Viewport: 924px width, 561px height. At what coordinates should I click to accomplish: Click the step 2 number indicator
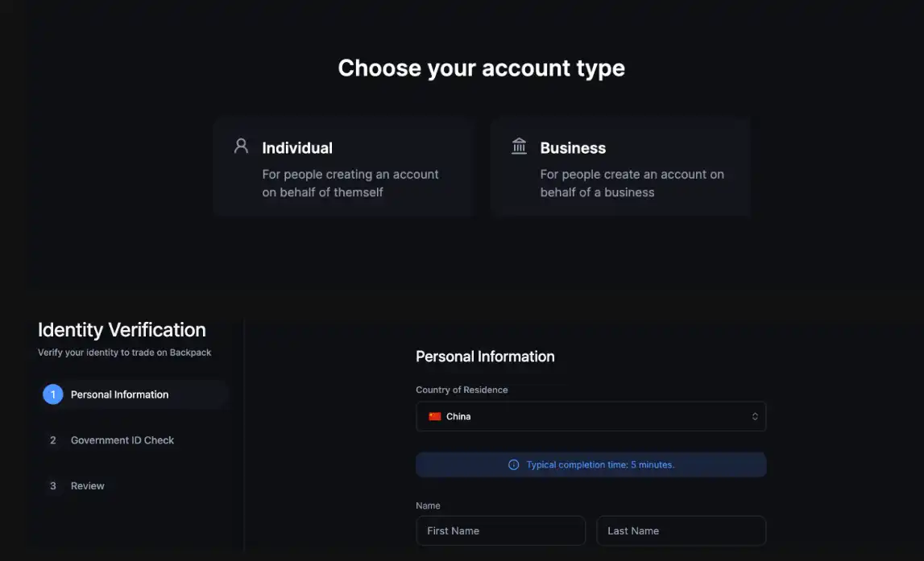pos(53,440)
